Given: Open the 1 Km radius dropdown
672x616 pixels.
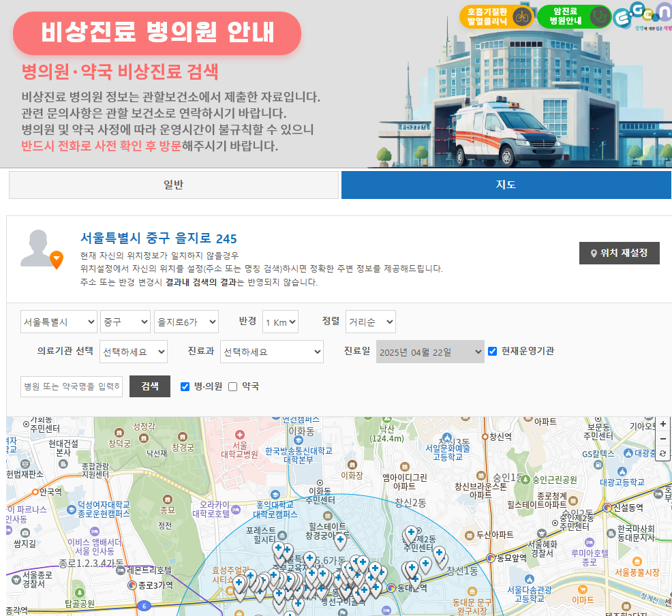Looking at the screenshot, I should click(280, 322).
